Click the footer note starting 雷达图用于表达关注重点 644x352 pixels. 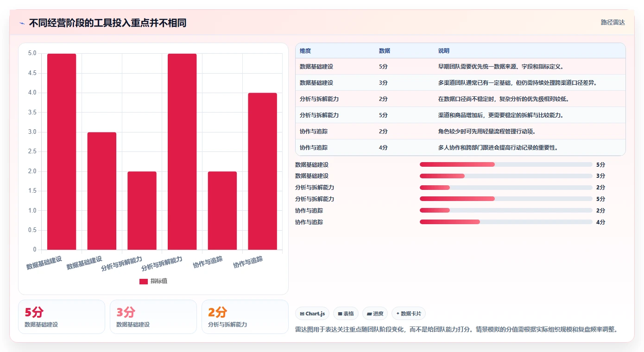click(x=456, y=330)
